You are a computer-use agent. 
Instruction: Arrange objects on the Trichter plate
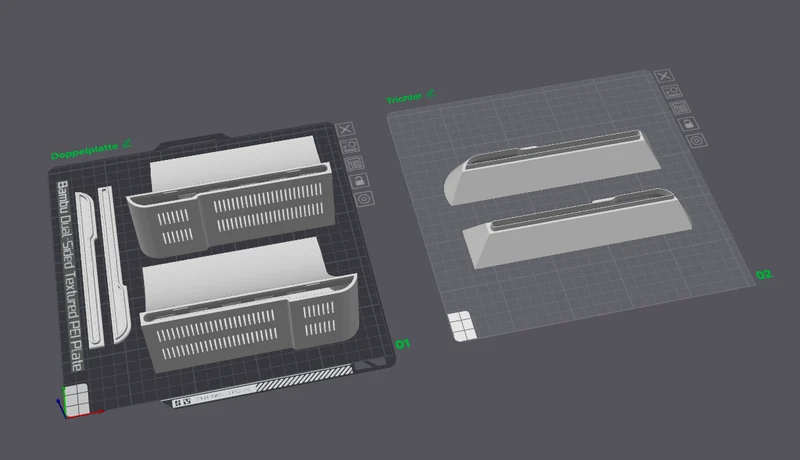pyautogui.click(x=680, y=108)
